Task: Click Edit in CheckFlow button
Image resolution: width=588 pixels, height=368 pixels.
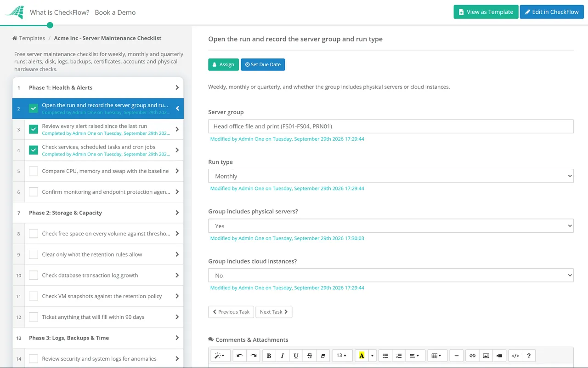Action: coord(552,12)
